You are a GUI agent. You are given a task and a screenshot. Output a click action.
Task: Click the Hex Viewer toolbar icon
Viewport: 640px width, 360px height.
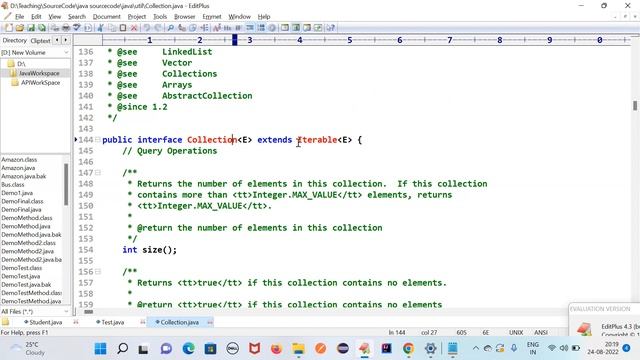(x=227, y=28)
